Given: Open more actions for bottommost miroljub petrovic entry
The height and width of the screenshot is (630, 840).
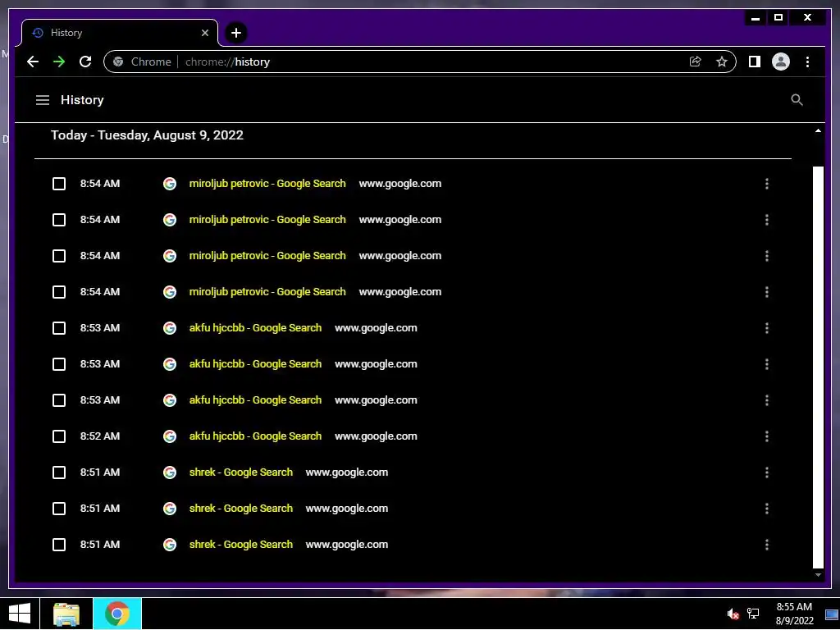Looking at the screenshot, I should coord(767,292).
